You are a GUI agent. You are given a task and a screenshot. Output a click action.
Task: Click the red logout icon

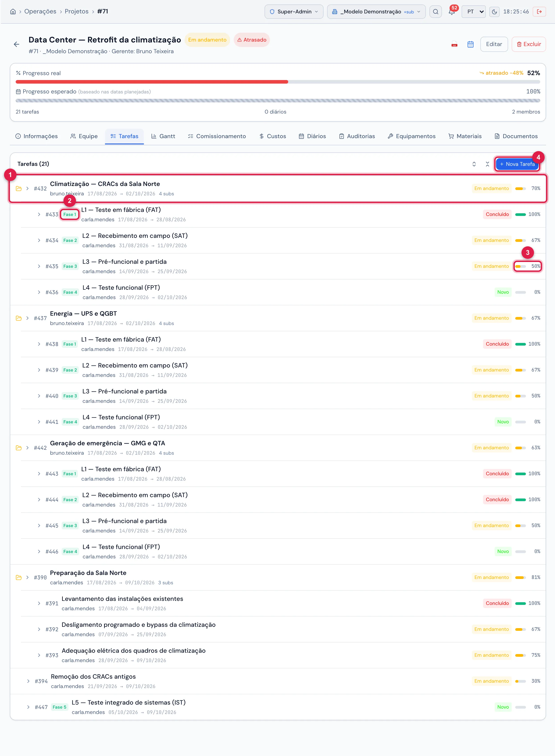[539, 11]
